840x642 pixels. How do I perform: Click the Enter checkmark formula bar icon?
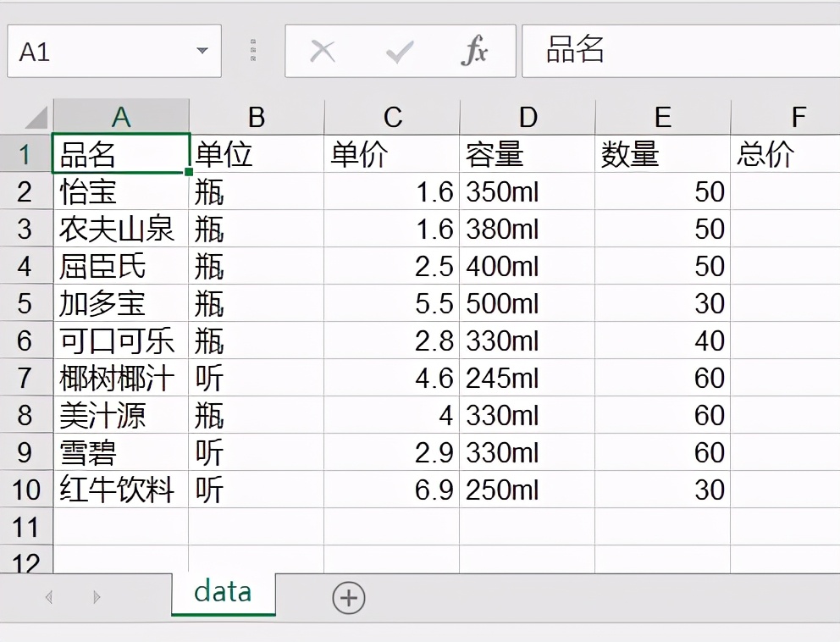(400, 52)
